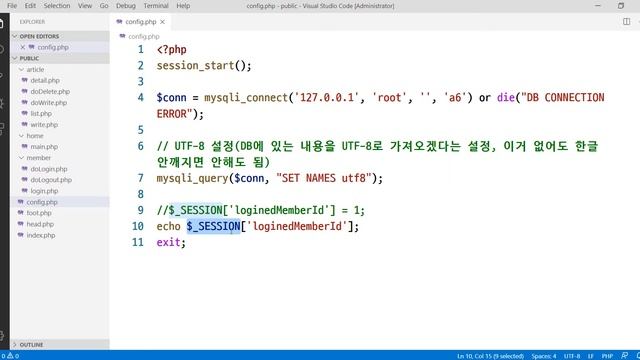Open write.php file
Screen dimensions: 640x360
click(x=44, y=124)
